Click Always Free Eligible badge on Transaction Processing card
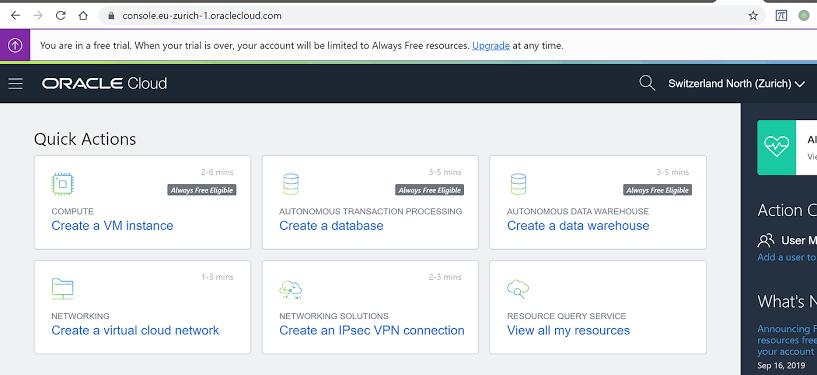The image size is (817, 375). click(430, 190)
